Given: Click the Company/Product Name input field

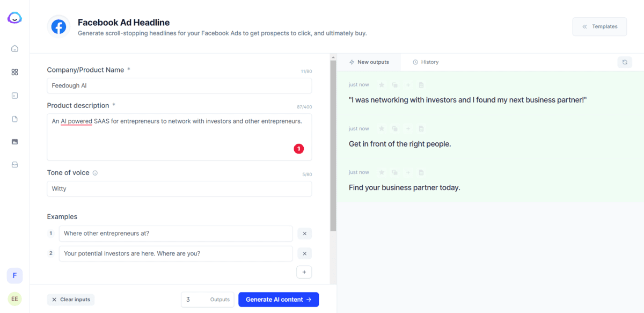Looking at the screenshot, I should (179, 85).
